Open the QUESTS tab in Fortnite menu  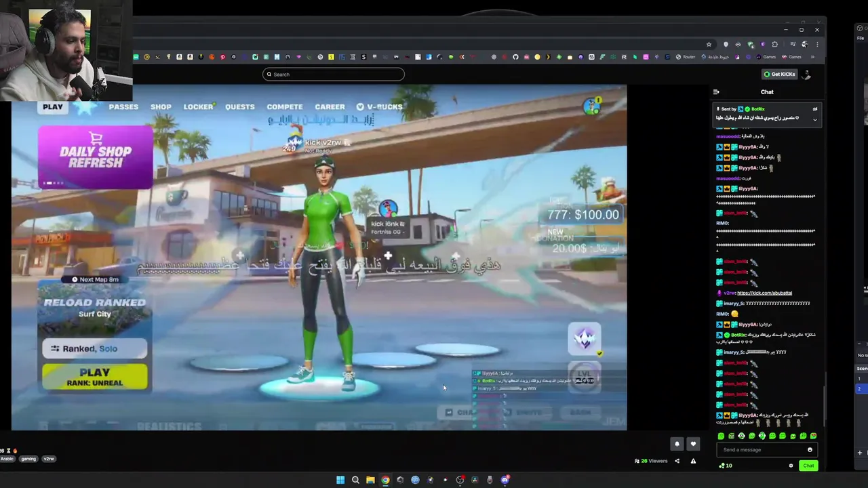pyautogui.click(x=240, y=107)
